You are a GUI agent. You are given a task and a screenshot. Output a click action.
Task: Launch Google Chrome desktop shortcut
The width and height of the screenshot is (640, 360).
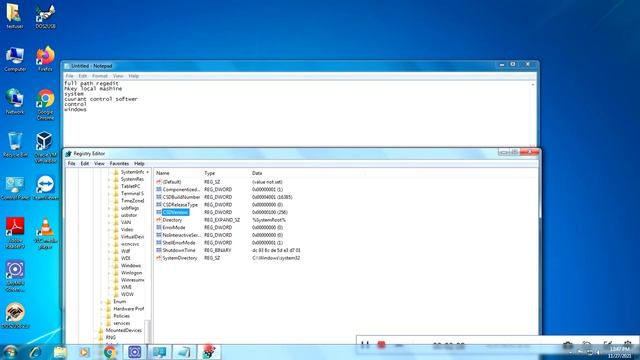pos(45,104)
